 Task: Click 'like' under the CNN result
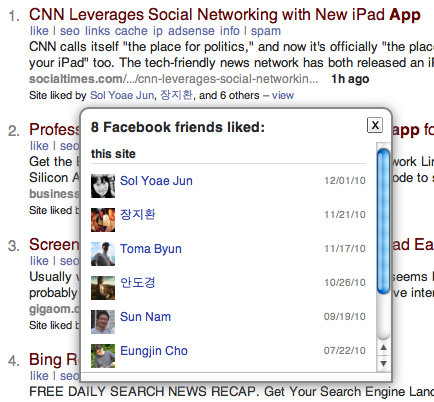click(x=39, y=31)
